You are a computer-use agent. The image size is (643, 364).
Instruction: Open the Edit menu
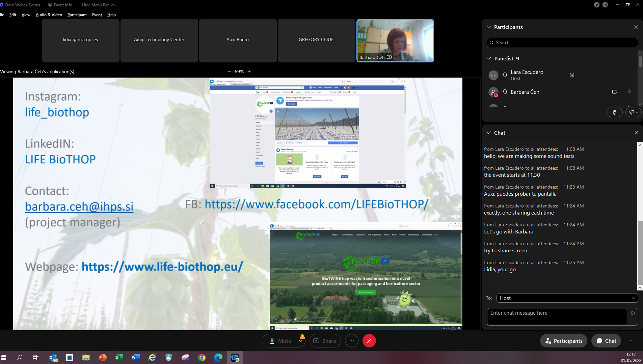click(x=13, y=15)
